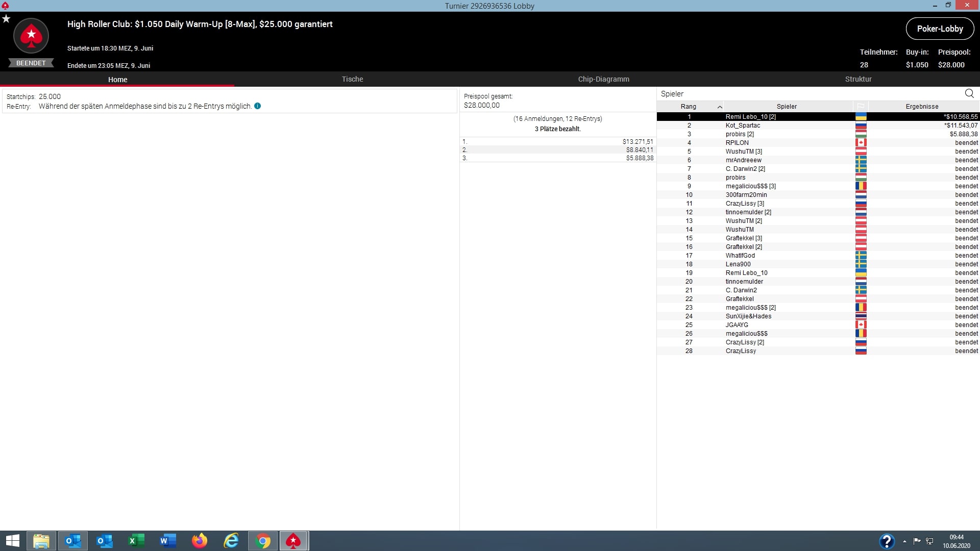
Task: Toggle the Rang column sort arrow
Action: pos(720,107)
